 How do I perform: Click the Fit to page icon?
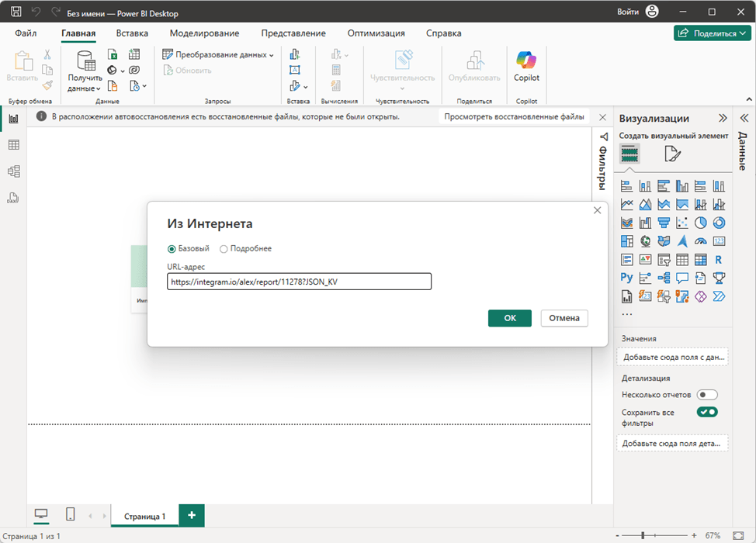738,535
